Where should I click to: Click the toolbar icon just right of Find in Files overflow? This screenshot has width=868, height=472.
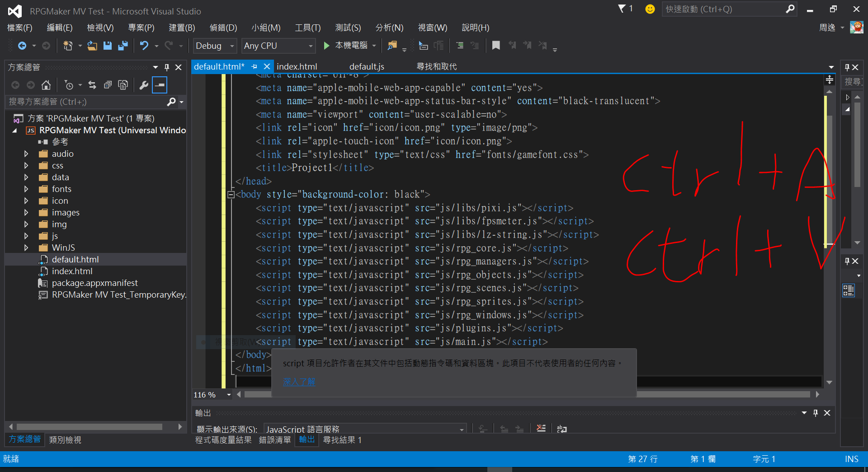tap(423, 46)
